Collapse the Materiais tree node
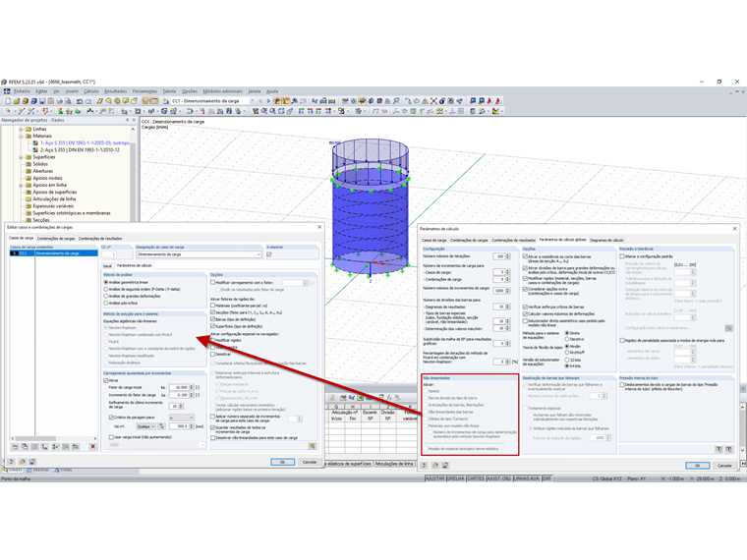747x560 pixels. tap(21, 137)
